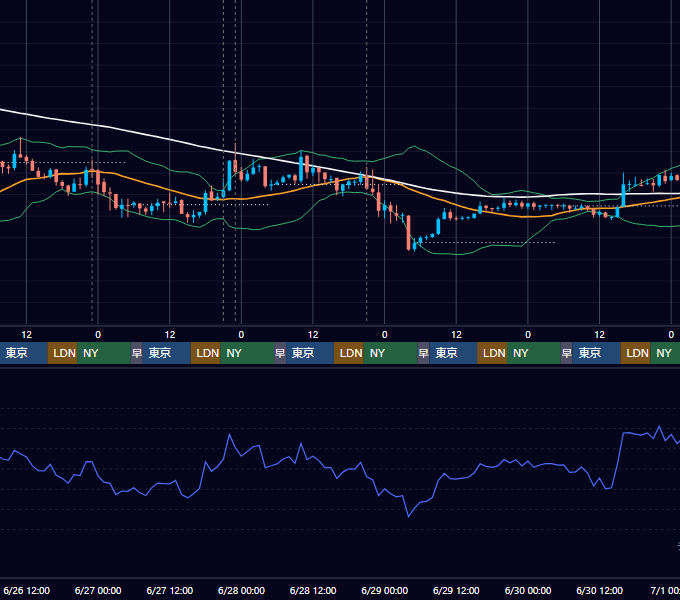Click the NY session block spanning 6/28 00:00
The width and height of the screenshot is (680, 600).
(x=247, y=353)
